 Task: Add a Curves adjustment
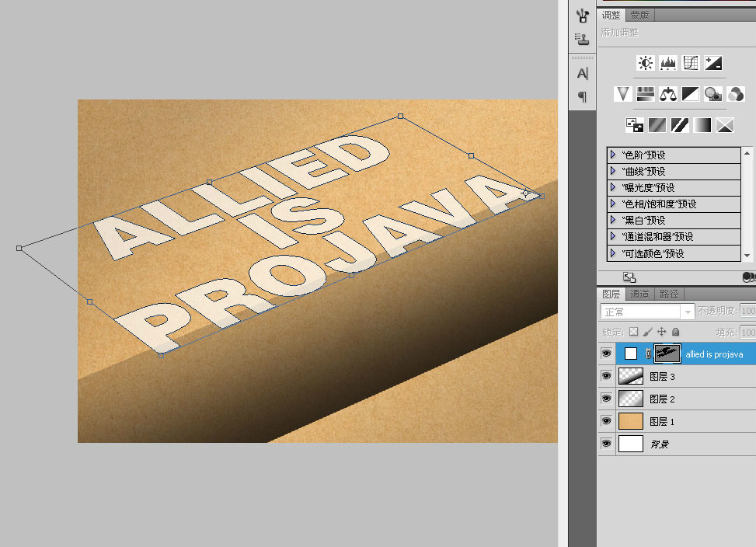691,63
